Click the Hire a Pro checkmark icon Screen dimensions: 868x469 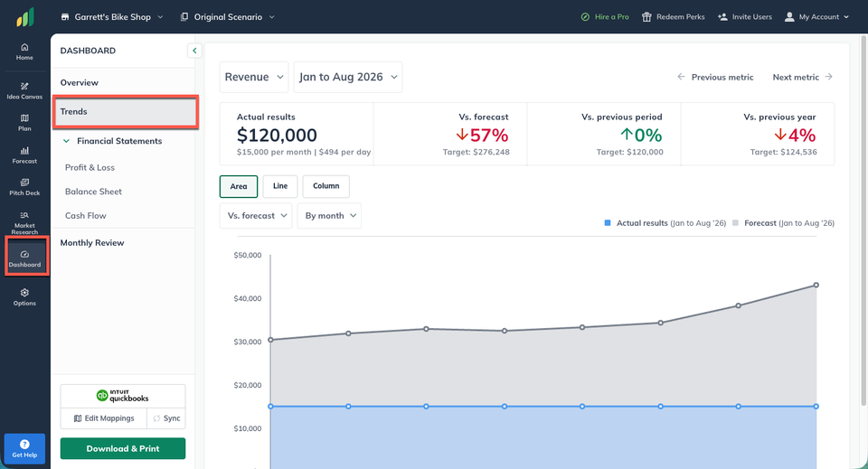585,17
